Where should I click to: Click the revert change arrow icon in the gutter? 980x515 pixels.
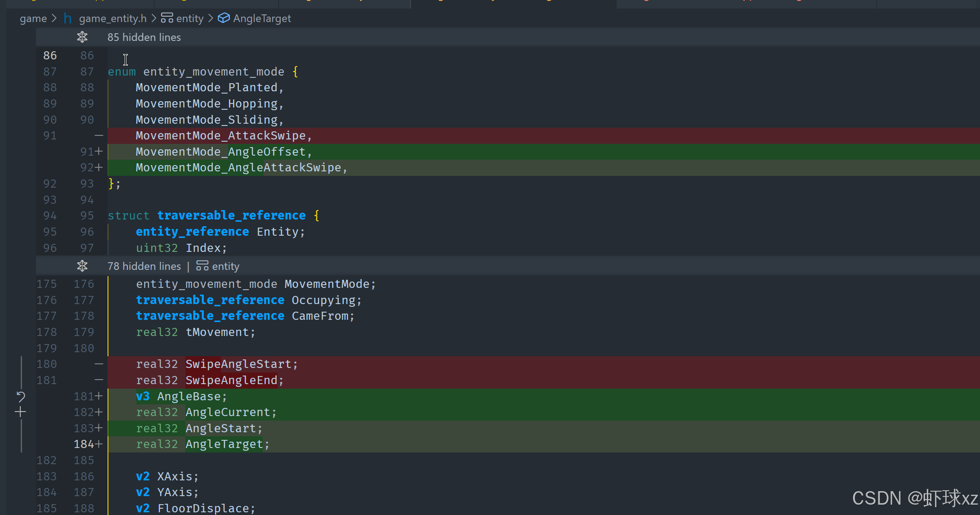coord(21,396)
